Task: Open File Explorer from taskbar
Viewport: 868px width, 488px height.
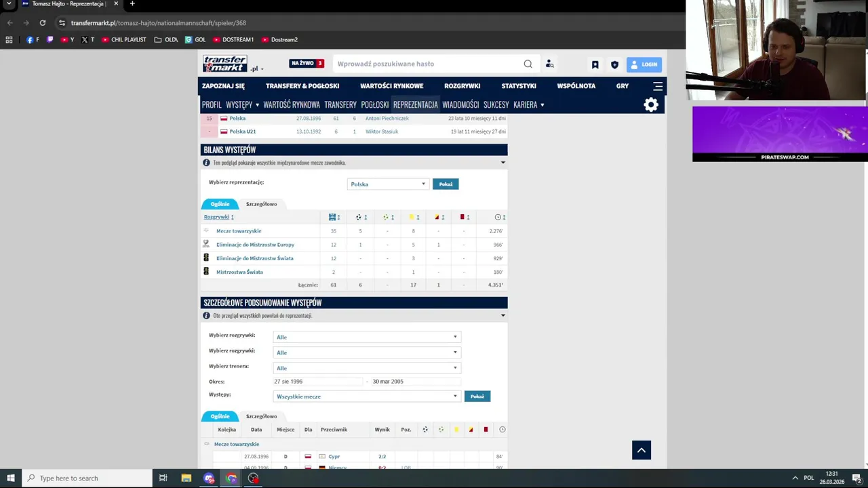Action: click(x=186, y=478)
